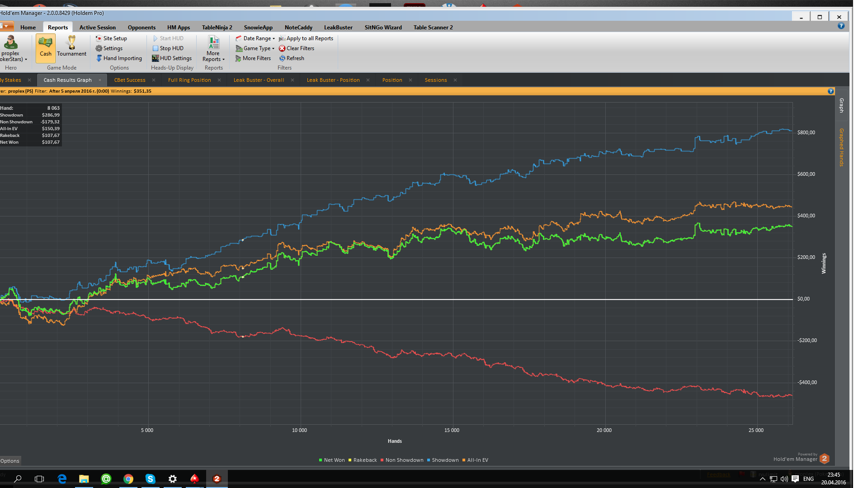Open Site Setup option

pyautogui.click(x=111, y=38)
